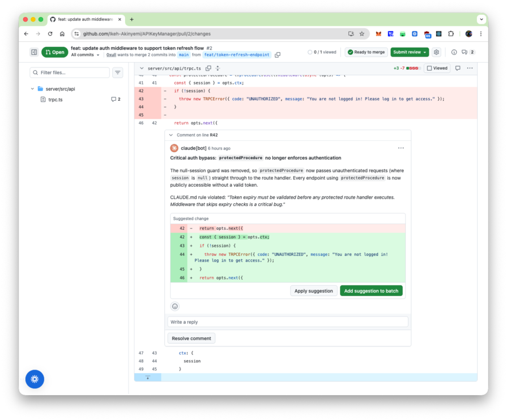The height and width of the screenshot is (420, 507).
Task: Click the add emoji reaction smiley
Action: click(x=175, y=306)
